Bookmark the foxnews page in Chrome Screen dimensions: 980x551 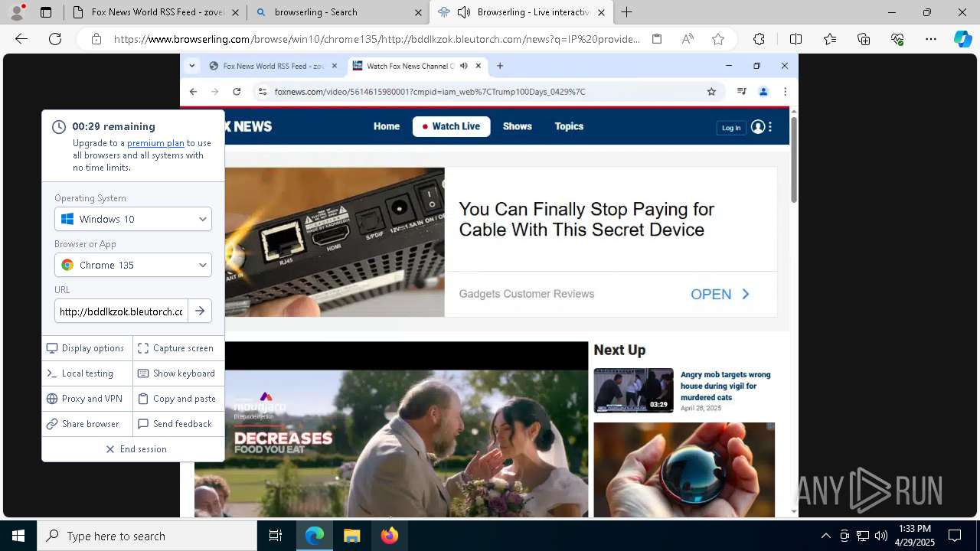point(711,92)
